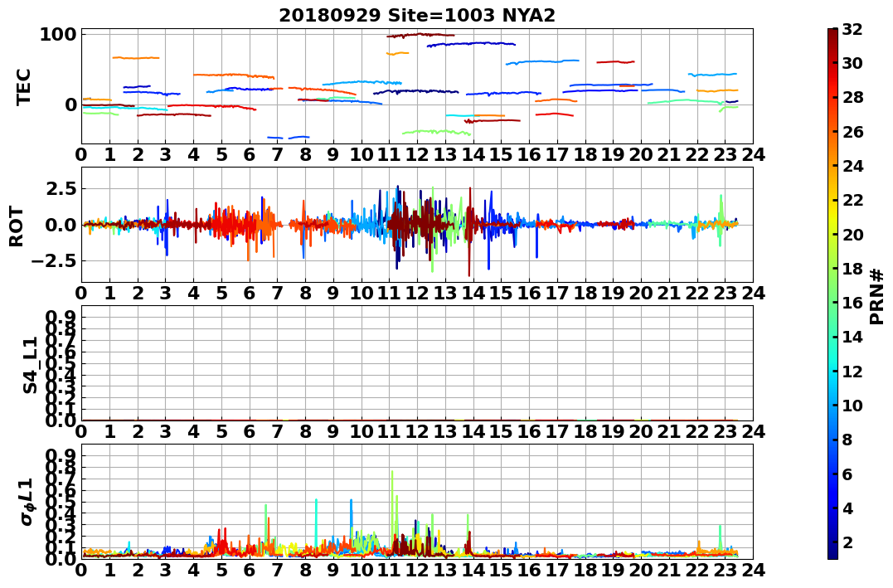Click the colorbar tick label 14

click(x=852, y=337)
